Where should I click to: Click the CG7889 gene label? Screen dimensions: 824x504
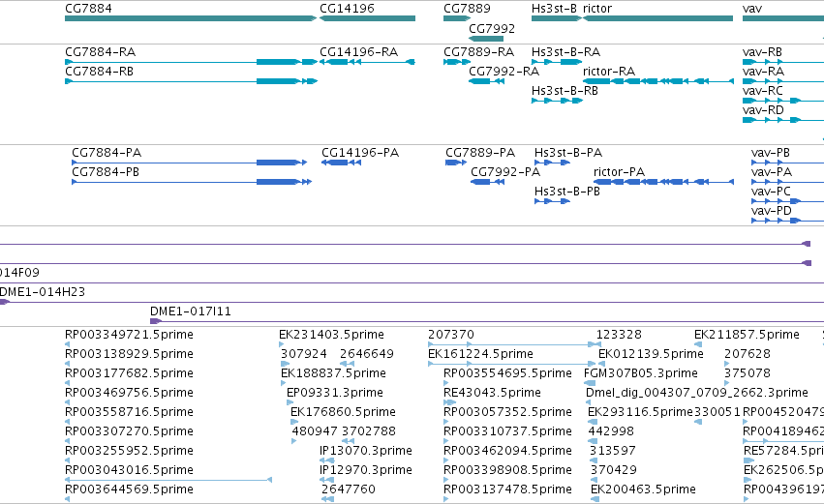click(467, 9)
